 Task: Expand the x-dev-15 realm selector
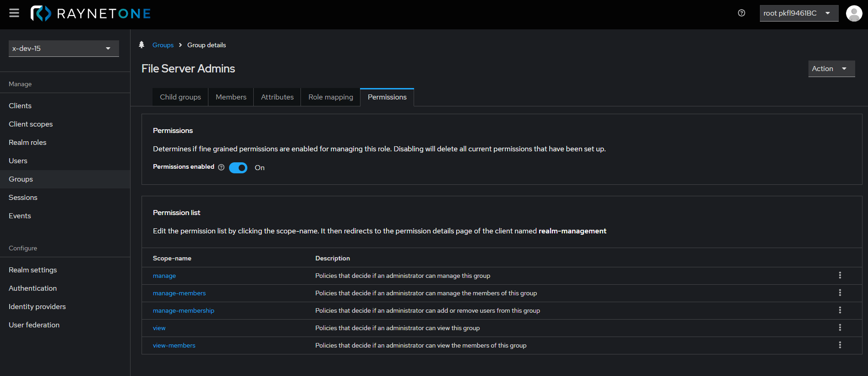point(64,49)
